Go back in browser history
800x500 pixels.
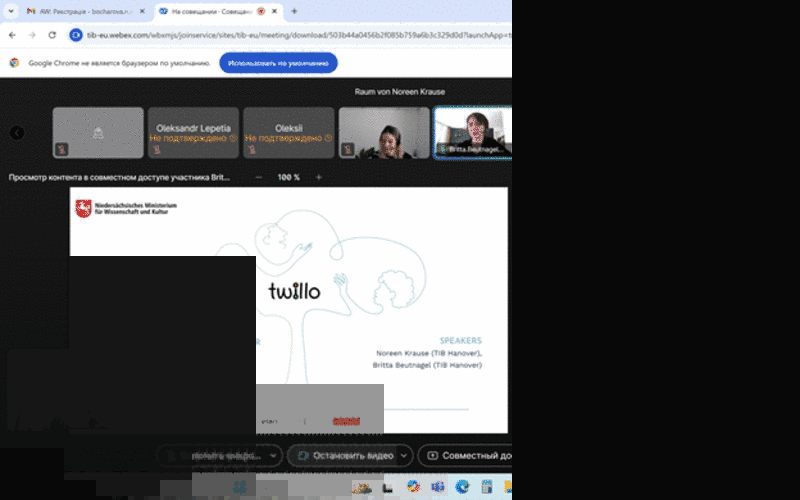[12, 35]
